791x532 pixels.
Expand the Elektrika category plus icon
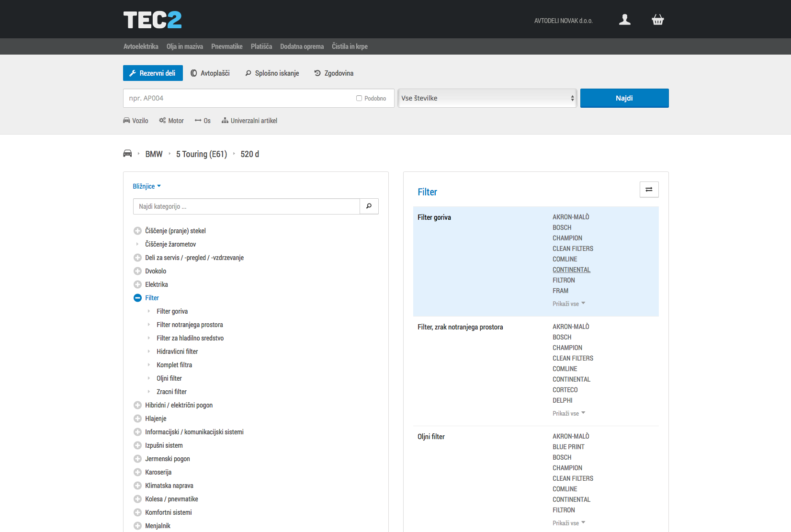click(137, 284)
